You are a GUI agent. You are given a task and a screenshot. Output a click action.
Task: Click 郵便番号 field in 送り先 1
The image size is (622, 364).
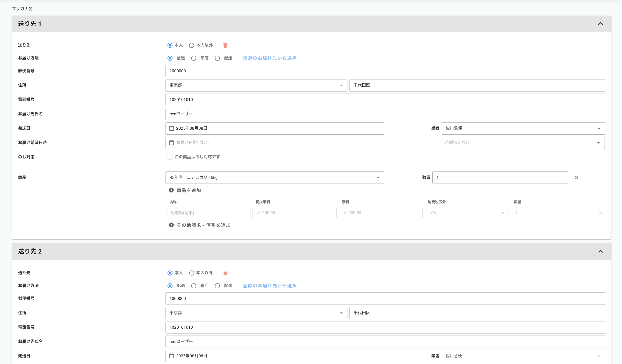coord(385,71)
